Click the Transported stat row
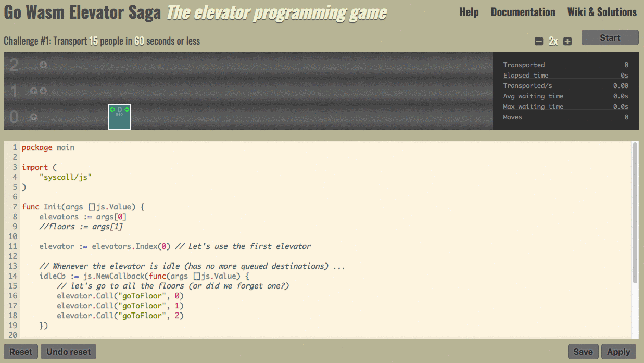Image resolution: width=644 pixels, height=363 pixels. 565,65
